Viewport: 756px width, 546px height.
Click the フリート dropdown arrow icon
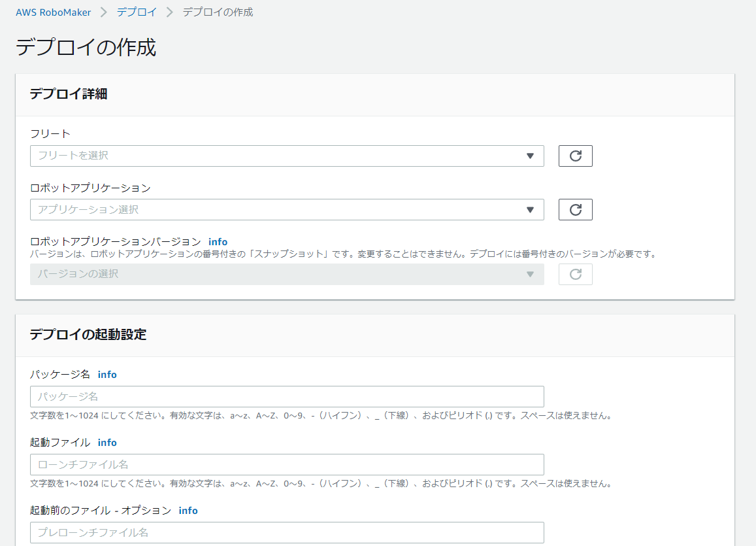(x=531, y=156)
